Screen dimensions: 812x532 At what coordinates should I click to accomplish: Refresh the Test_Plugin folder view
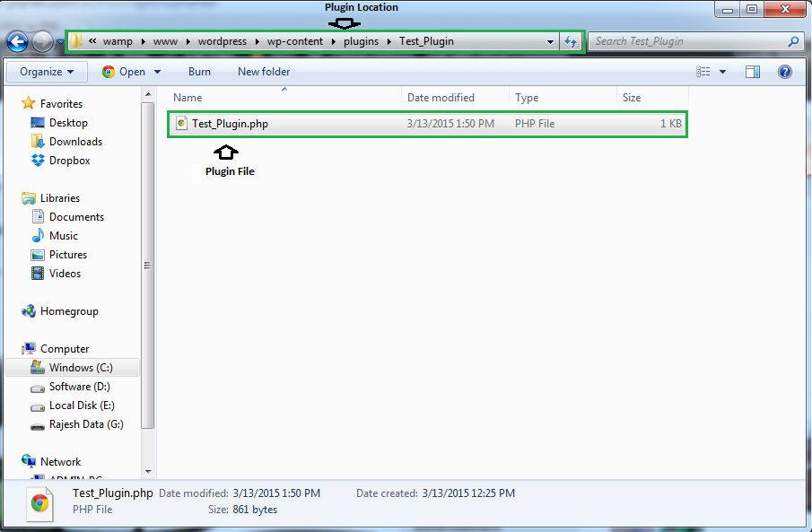click(571, 41)
